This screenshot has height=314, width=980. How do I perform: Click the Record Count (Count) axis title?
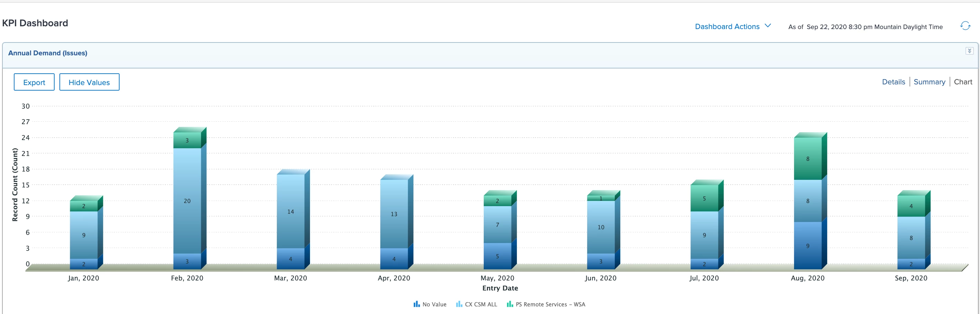(15, 185)
